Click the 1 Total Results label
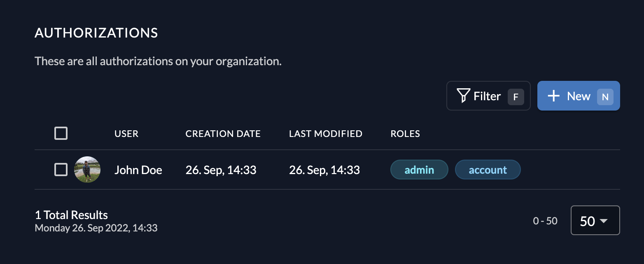This screenshot has height=264, width=644. coord(71,215)
